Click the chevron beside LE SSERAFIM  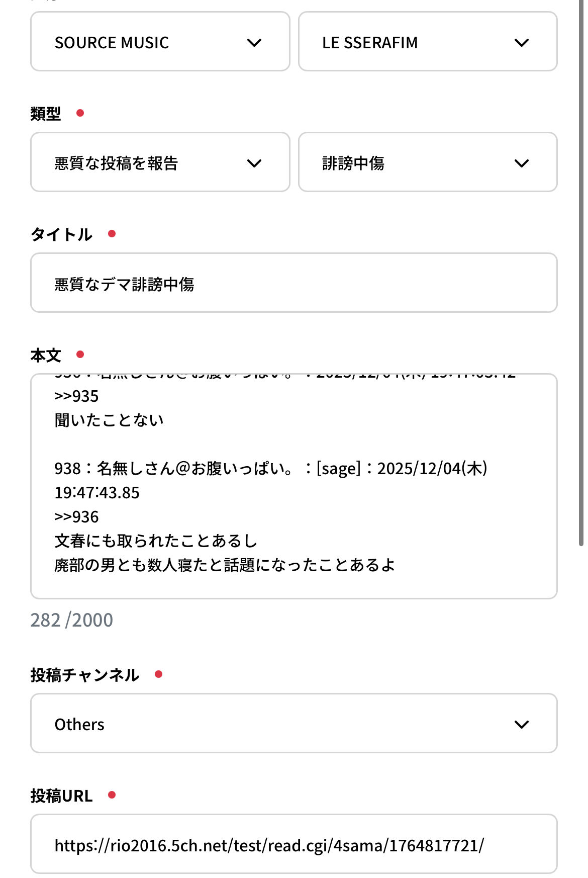pos(522,43)
